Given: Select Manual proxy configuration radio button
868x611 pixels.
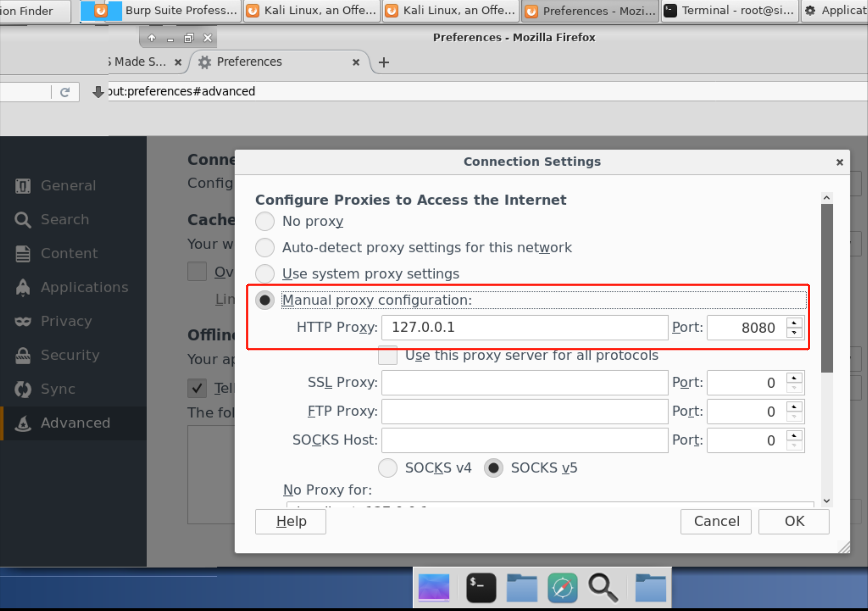Looking at the screenshot, I should [264, 300].
